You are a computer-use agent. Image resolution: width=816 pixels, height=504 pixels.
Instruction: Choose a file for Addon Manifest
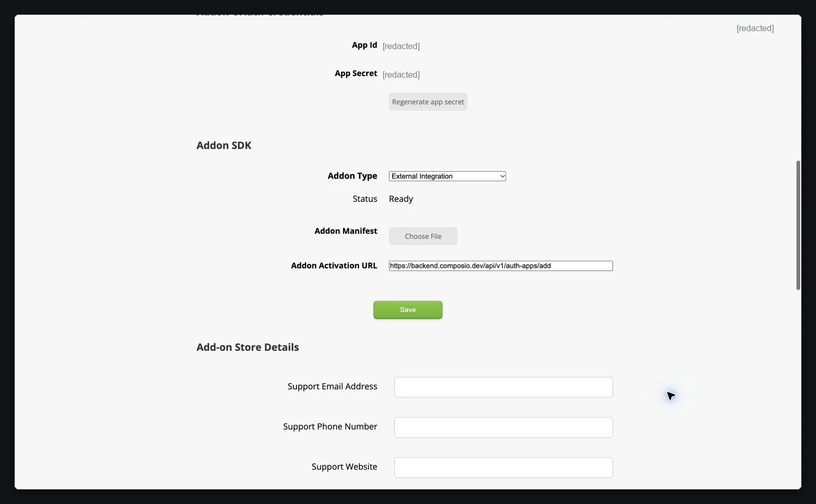coord(423,236)
